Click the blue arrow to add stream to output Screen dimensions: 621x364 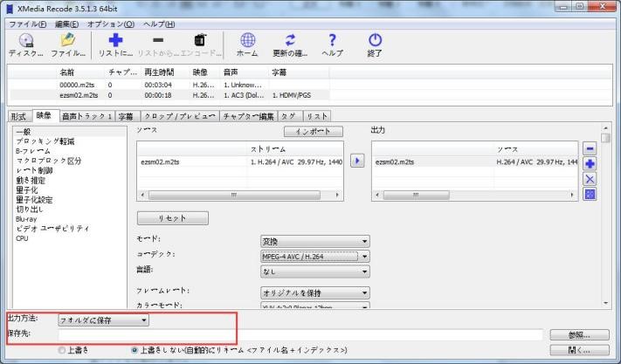(356, 161)
